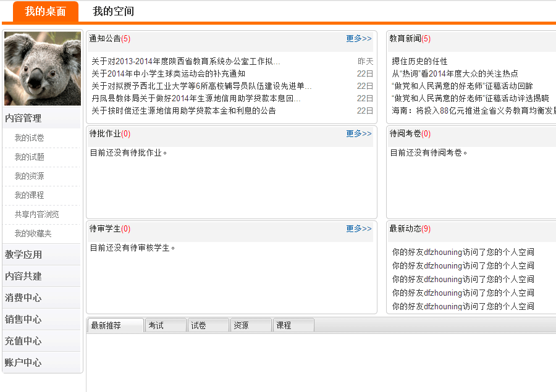This screenshot has height=392, width=556.
Task: Expand the 教学应用 sidebar section
Action: pyautogui.click(x=23, y=254)
